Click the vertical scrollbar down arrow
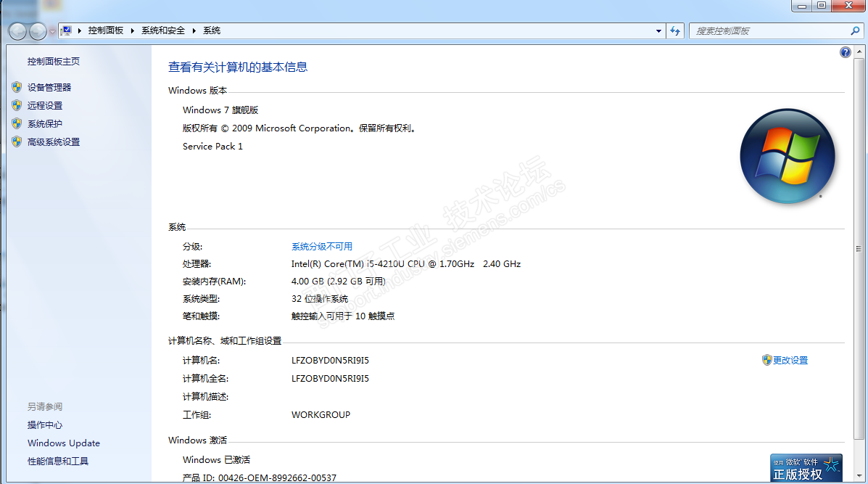The height and width of the screenshot is (484, 868). coord(859,476)
